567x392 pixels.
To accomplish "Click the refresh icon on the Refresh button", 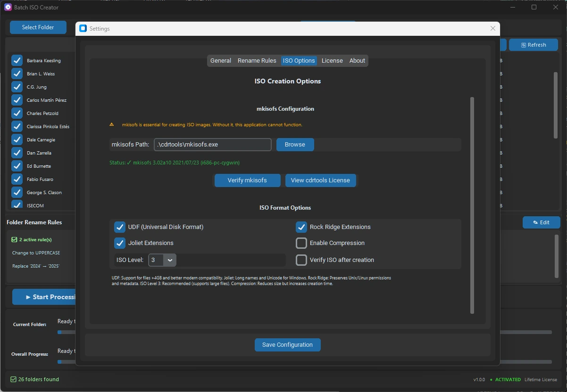I will [x=523, y=44].
